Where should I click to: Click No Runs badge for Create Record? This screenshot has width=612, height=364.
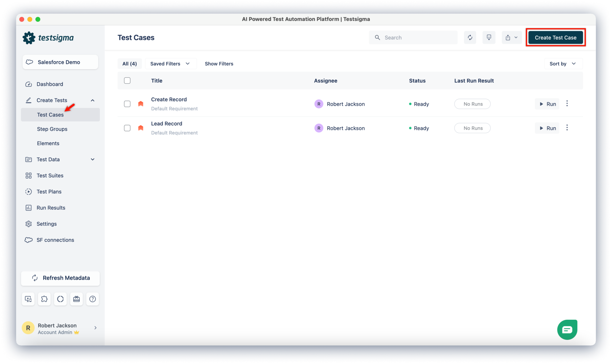click(x=472, y=104)
